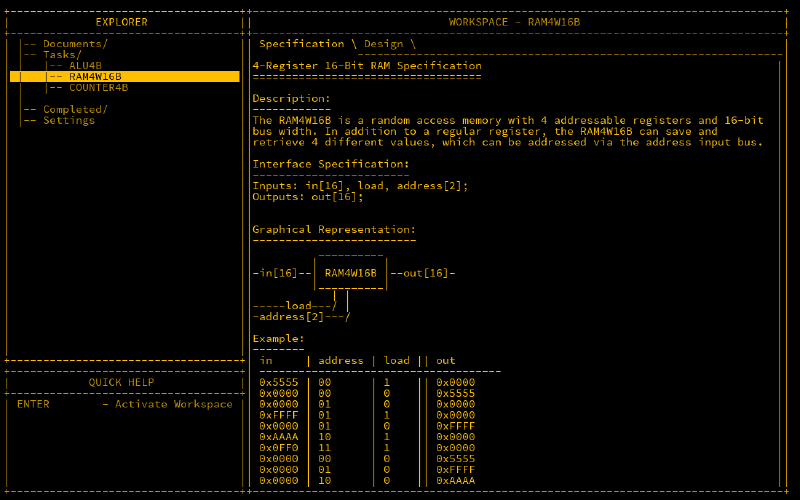Click the Example: heading

pyautogui.click(x=278, y=339)
